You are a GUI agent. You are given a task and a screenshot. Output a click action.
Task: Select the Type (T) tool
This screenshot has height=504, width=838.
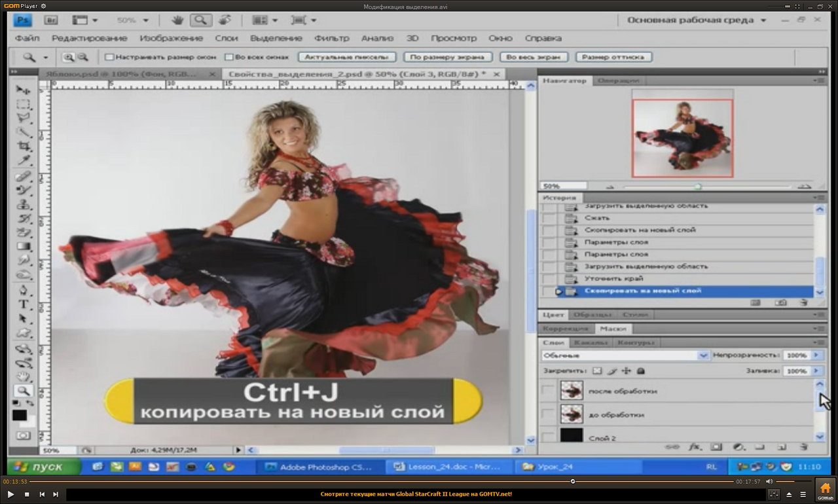point(24,304)
